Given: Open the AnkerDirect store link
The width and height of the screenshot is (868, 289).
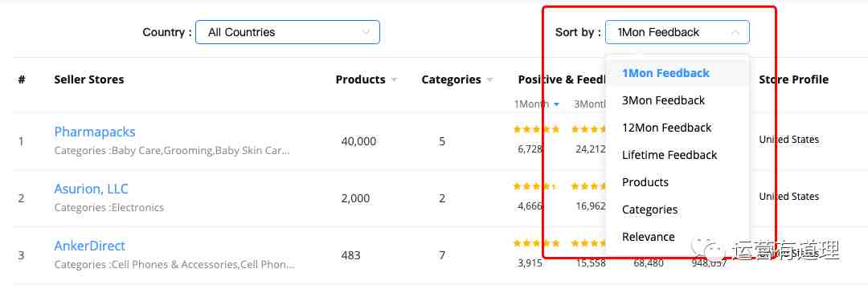Looking at the screenshot, I should 90,246.
